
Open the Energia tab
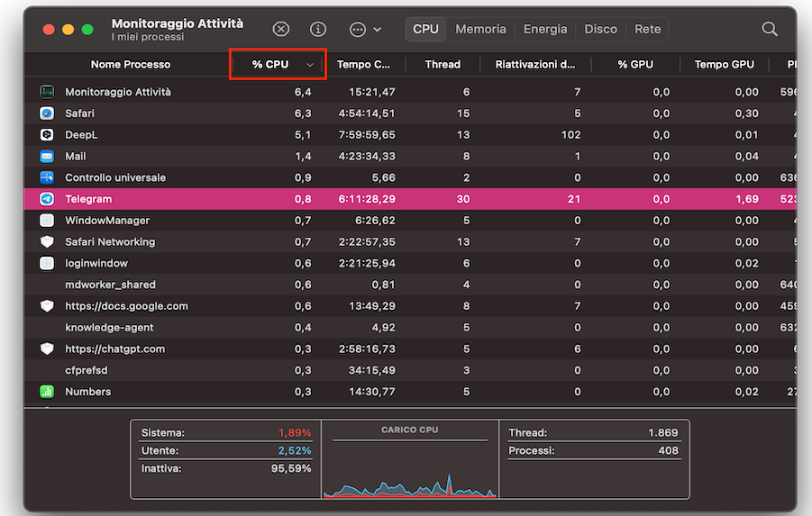pos(545,29)
